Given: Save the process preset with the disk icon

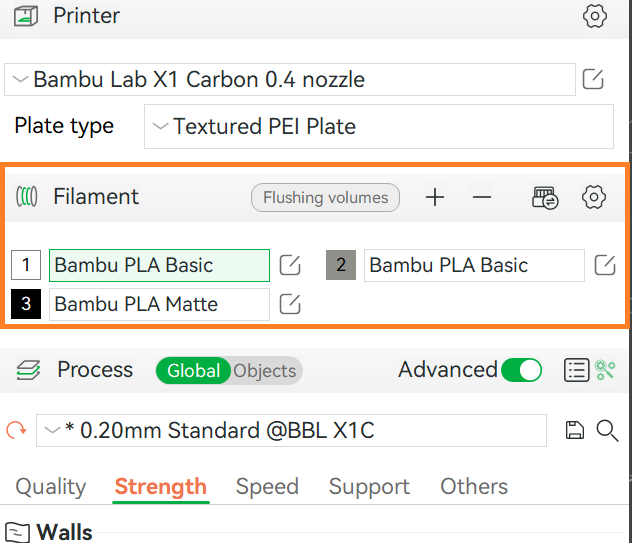Looking at the screenshot, I should point(575,430).
